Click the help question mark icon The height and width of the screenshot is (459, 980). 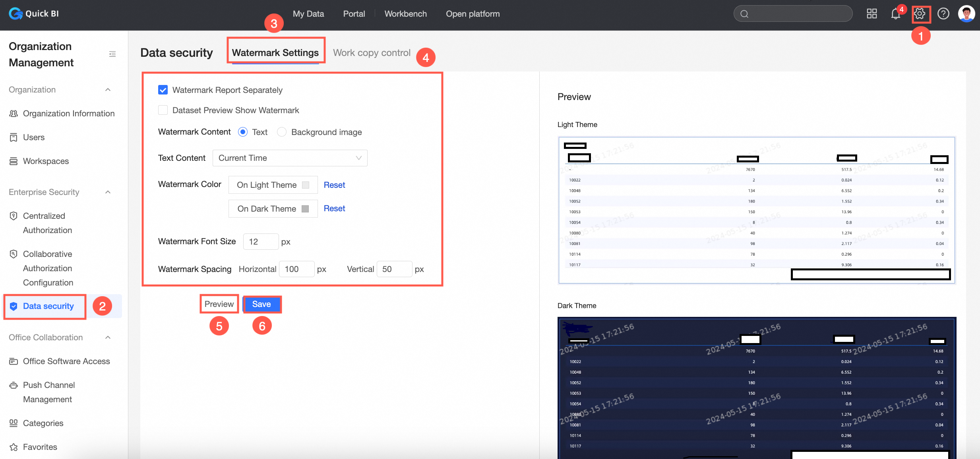point(943,14)
